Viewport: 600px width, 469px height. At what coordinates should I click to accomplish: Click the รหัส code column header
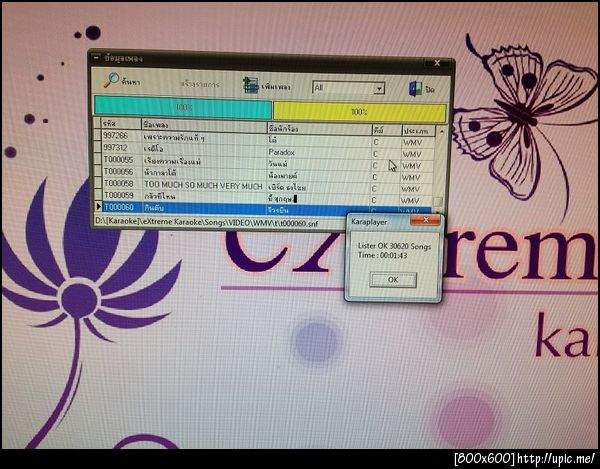coord(121,123)
